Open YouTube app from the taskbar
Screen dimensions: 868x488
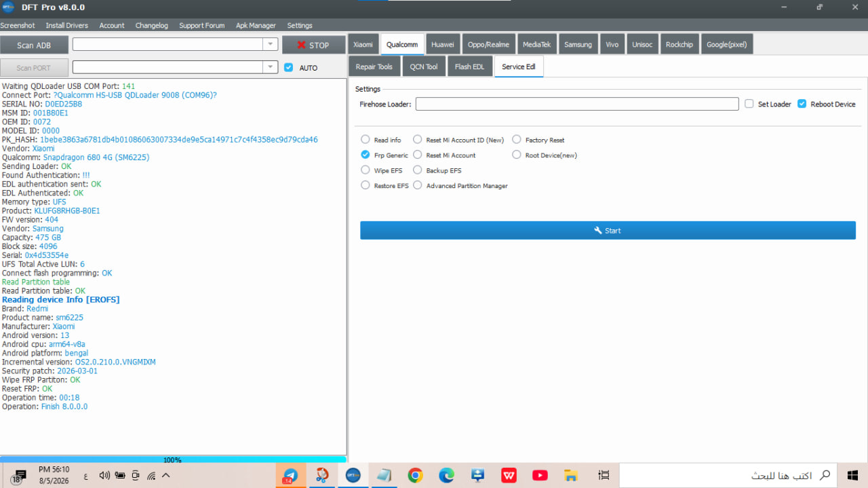coord(540,476)
